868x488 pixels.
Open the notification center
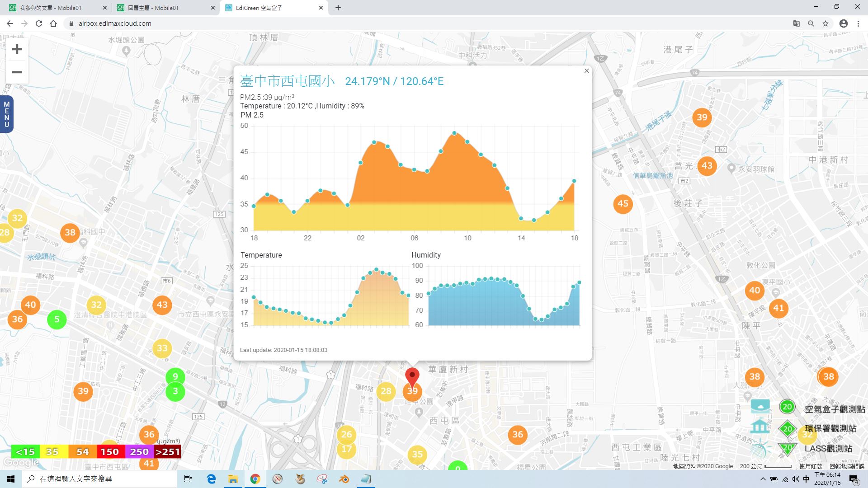coord(854,479)
